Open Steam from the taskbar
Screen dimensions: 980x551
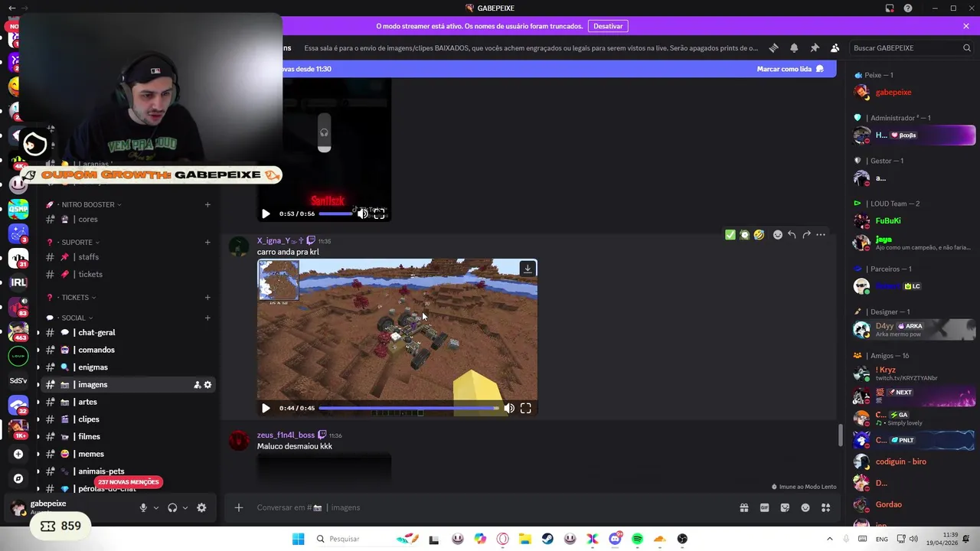click(x=547, y=539)
